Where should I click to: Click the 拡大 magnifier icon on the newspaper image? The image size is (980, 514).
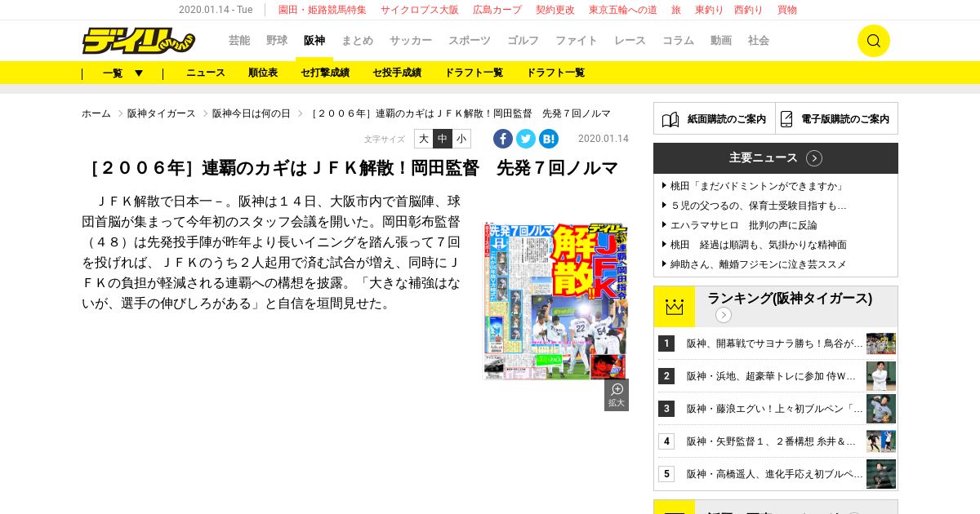coord(617,395)
